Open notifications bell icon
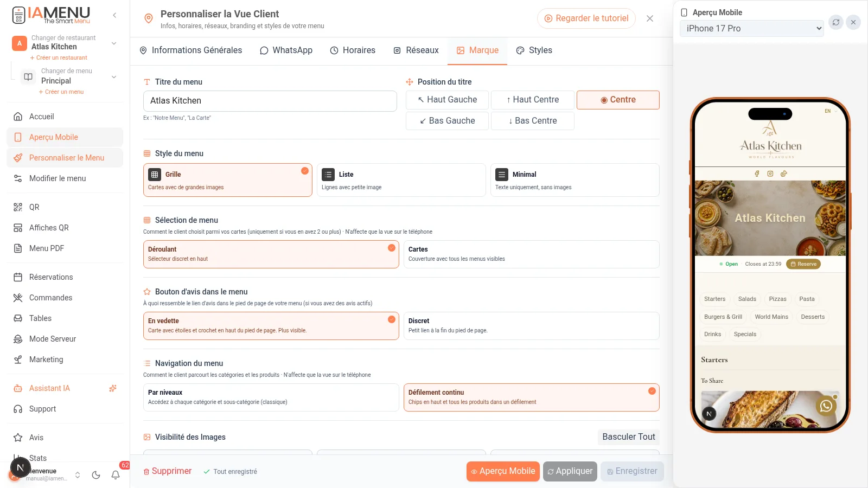The width and height of the screenshot is (868, 488). click(x=116, y=475)
